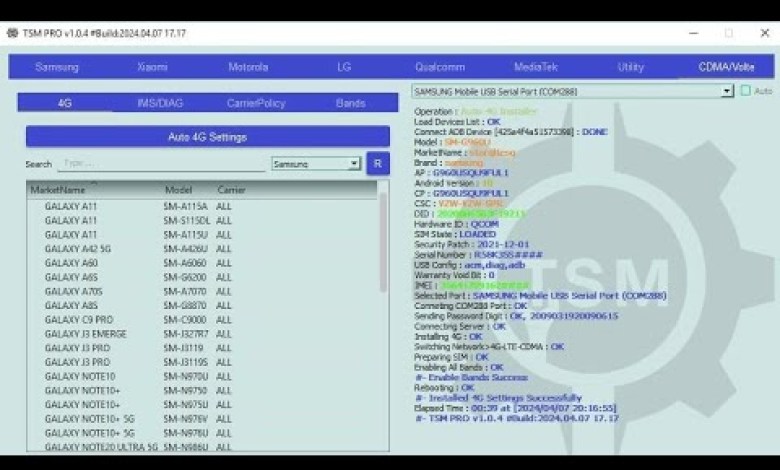Click the R refresh button
Image resolution: width=780 pixels, height=470 pixels.
coord(378,164)
